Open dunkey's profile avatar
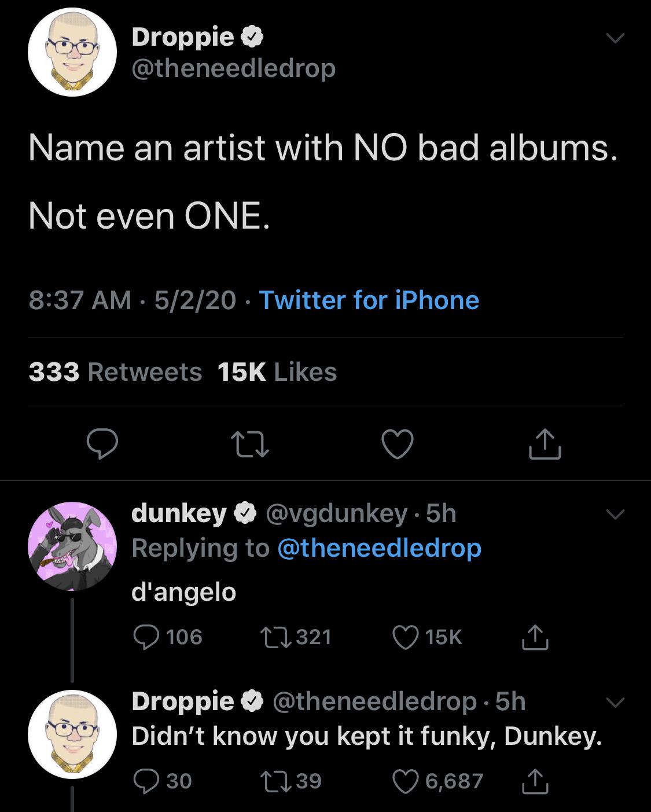Viewport: 651px width, 812px height. 72,546
